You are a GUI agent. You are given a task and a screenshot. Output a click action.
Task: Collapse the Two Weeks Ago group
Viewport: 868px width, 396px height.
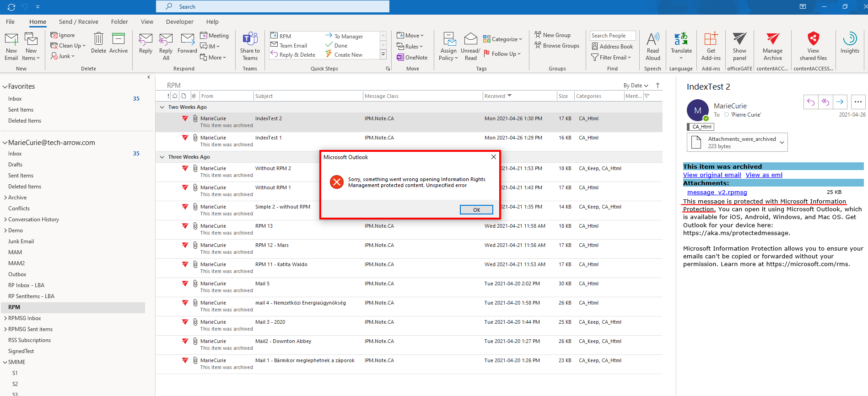162,107
